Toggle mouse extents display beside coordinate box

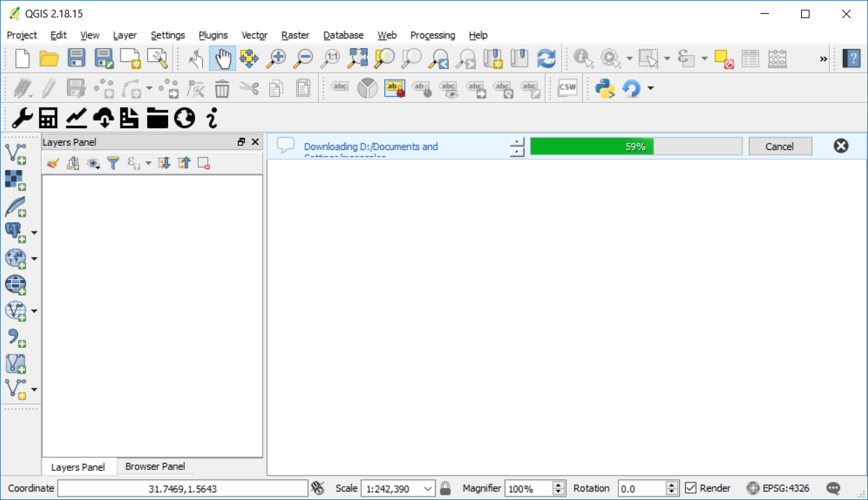[318, 488]
